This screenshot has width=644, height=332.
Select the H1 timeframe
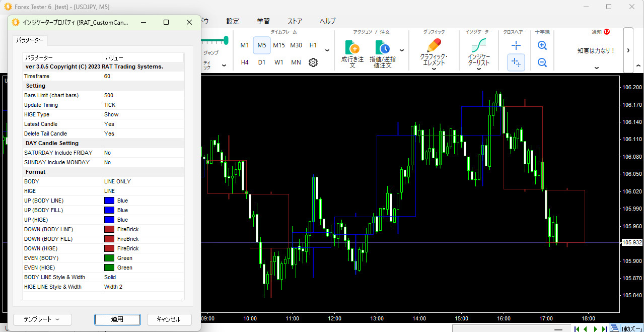pyautogui.click(x=313, y=45)
